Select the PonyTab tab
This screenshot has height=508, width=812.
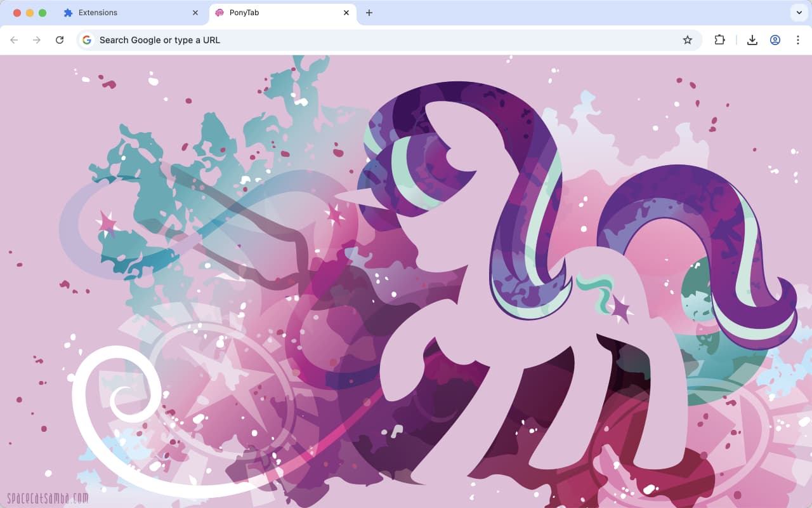tap(282, 13)
